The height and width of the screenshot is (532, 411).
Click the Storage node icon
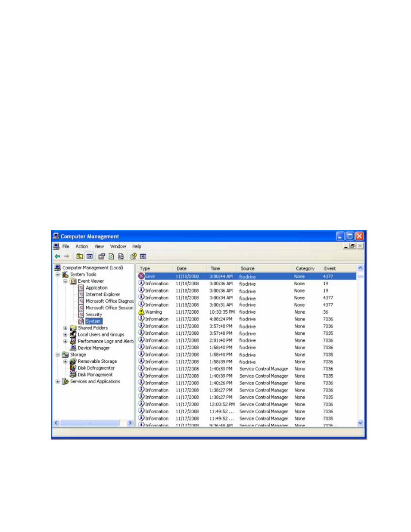[x=65, y=355]
